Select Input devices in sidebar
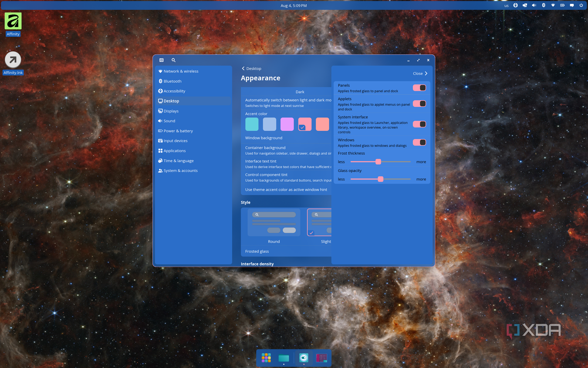Screen dimensions: 588x368 click(x=193, y=141)
